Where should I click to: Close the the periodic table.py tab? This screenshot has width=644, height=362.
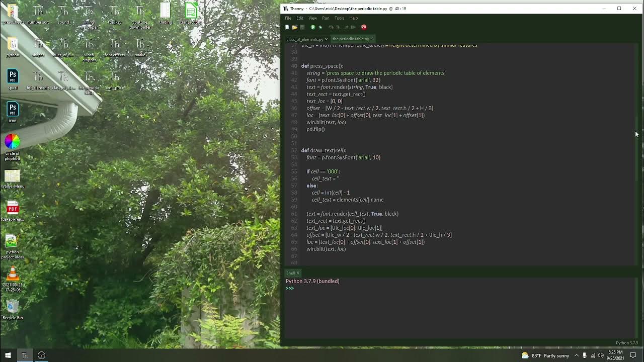[x=372, y=39]
